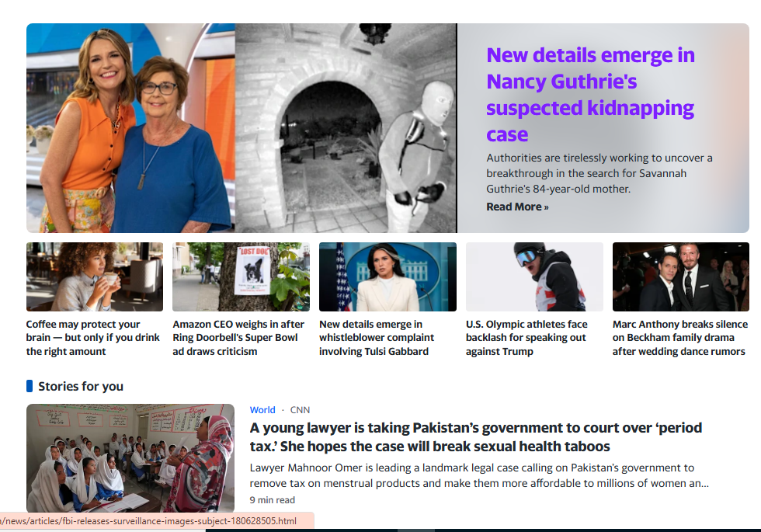761x532 pixels.
Task: Click the CNN source label
Action: (x=300, y=410)
